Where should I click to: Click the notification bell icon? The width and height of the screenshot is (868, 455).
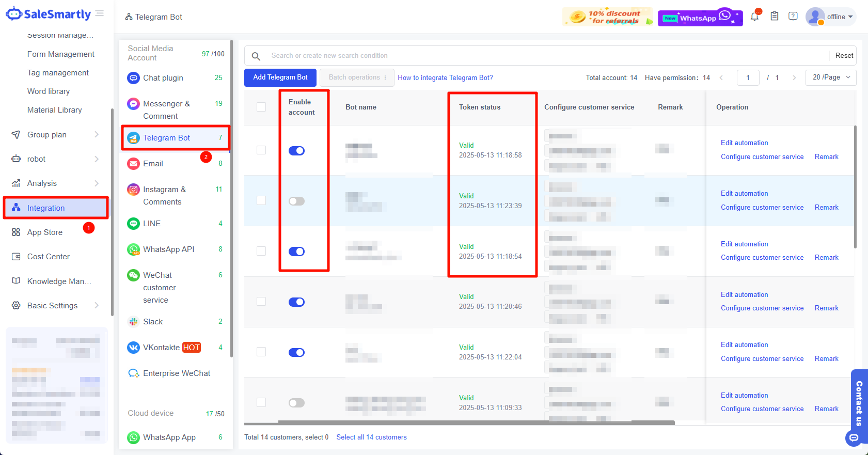tap(754, 17)
